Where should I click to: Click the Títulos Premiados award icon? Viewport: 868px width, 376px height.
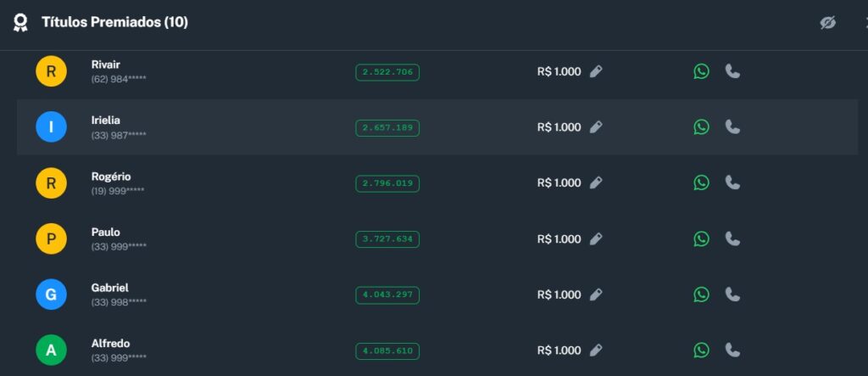coord(21,23)
